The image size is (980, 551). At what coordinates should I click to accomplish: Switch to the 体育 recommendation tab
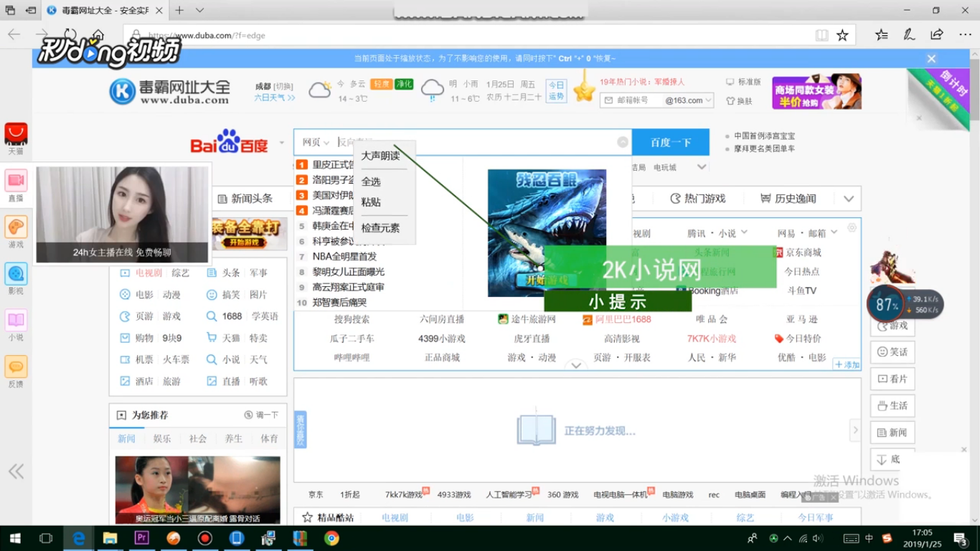270,438
